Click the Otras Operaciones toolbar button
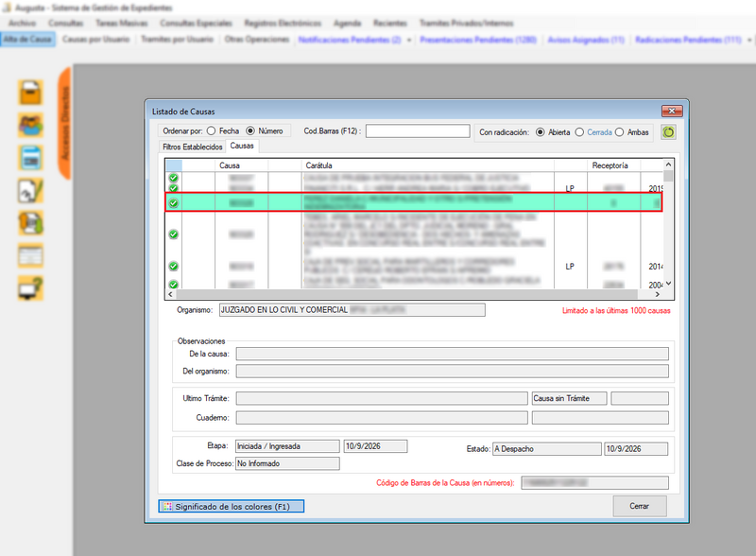 257,40
